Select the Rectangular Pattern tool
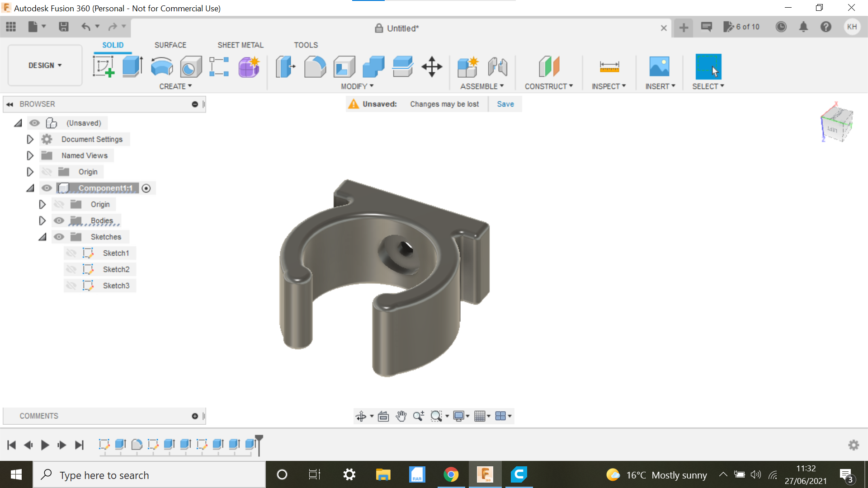 (219, 67)
